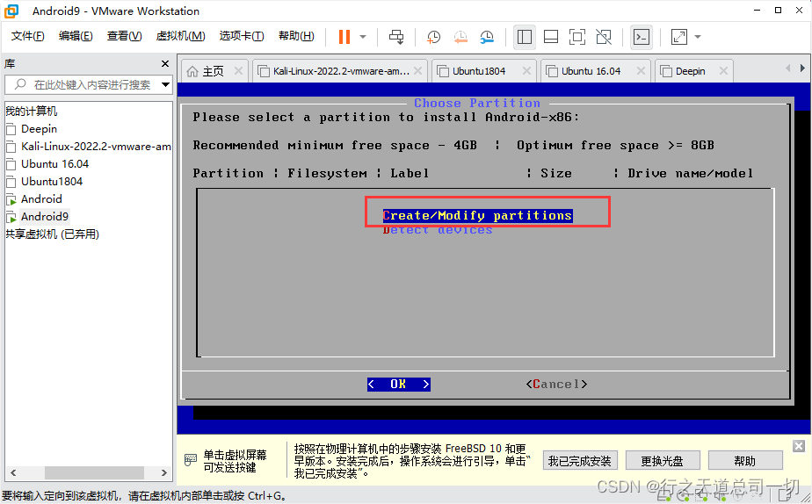Select 共享虚拟机 (已弃用) in the library
The height and width of the screenshot is (504, 812).
pos(53,234)
